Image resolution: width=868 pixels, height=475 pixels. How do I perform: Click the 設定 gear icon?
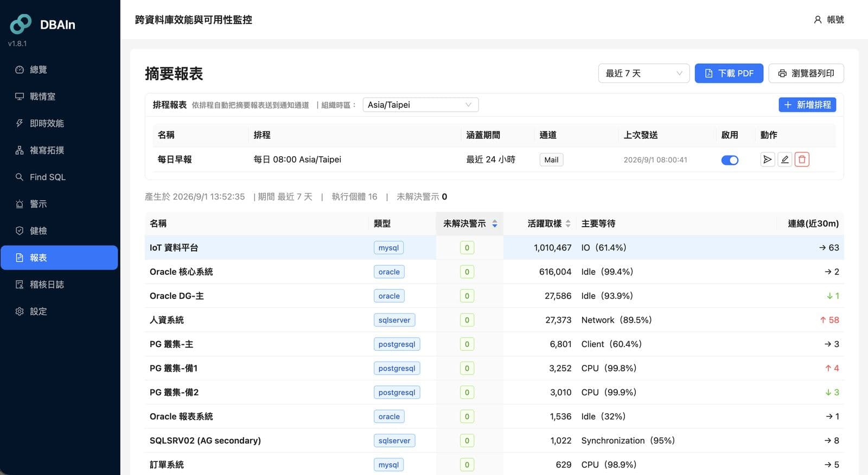(x=20, y=311)
